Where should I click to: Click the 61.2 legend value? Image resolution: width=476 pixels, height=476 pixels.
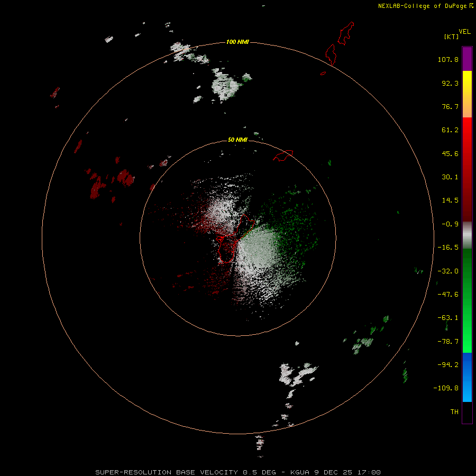[450, 130]
